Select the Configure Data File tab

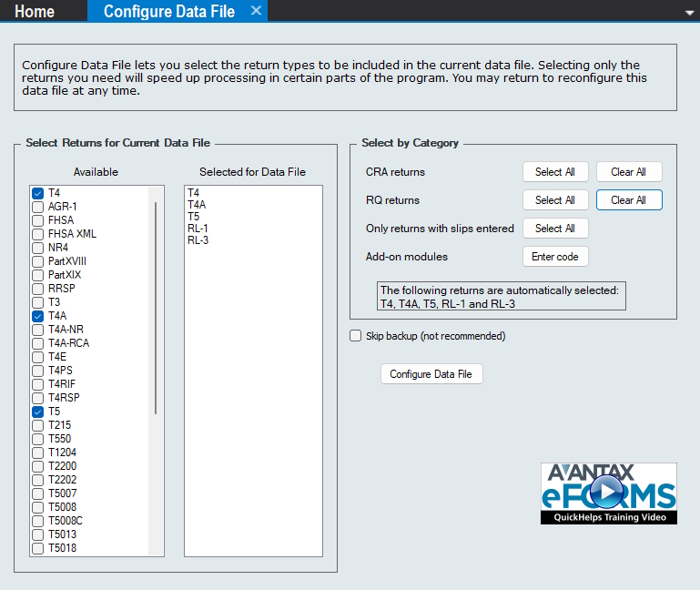pos(168,11)
